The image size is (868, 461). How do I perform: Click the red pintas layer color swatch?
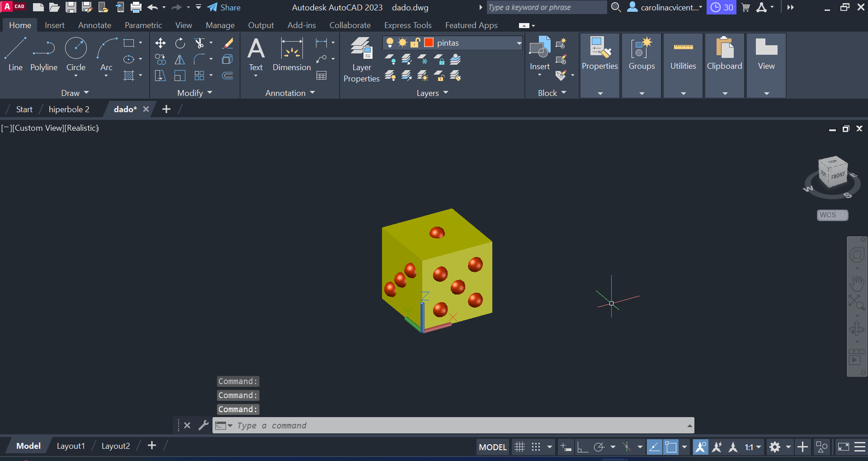[429, 43]
